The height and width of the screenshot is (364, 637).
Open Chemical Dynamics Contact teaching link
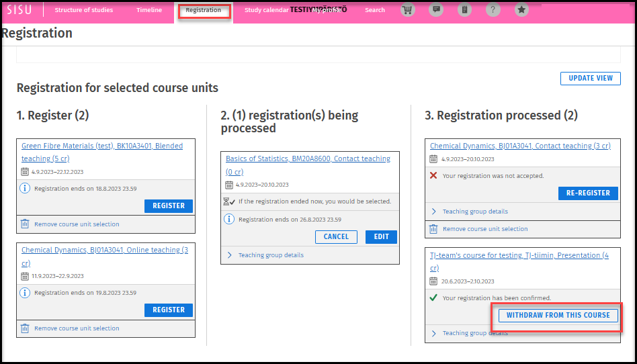click(519, 146)
